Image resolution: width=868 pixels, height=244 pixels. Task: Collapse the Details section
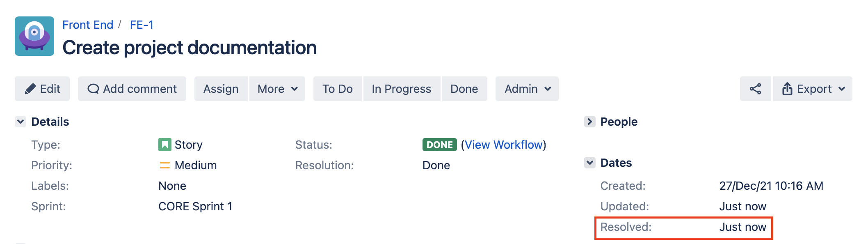click(x=21, y=122)
